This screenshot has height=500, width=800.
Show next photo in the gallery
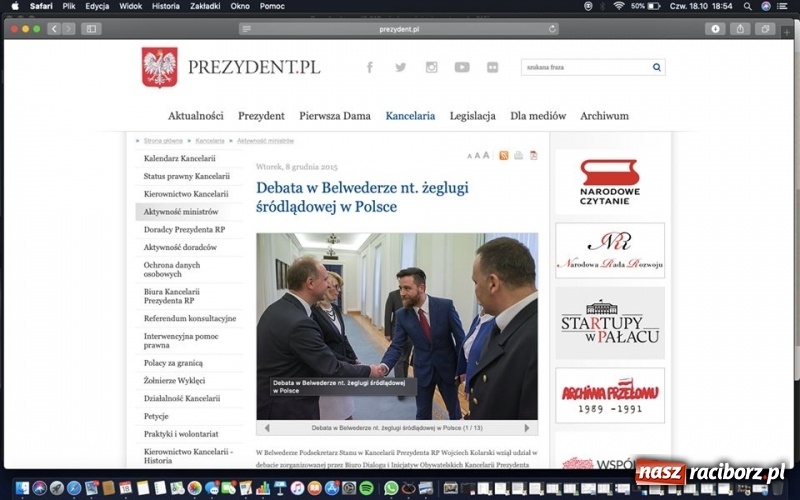coord(527,428)
